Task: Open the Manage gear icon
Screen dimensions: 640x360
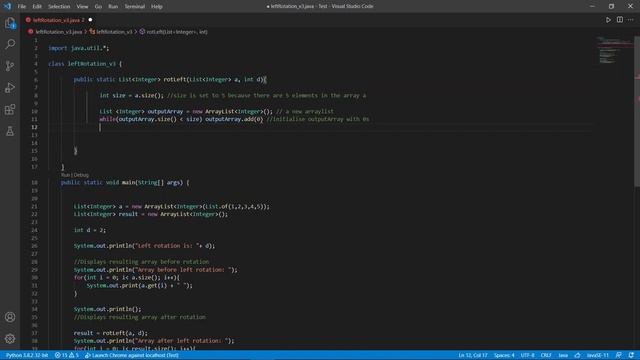Action: point(10,338)
